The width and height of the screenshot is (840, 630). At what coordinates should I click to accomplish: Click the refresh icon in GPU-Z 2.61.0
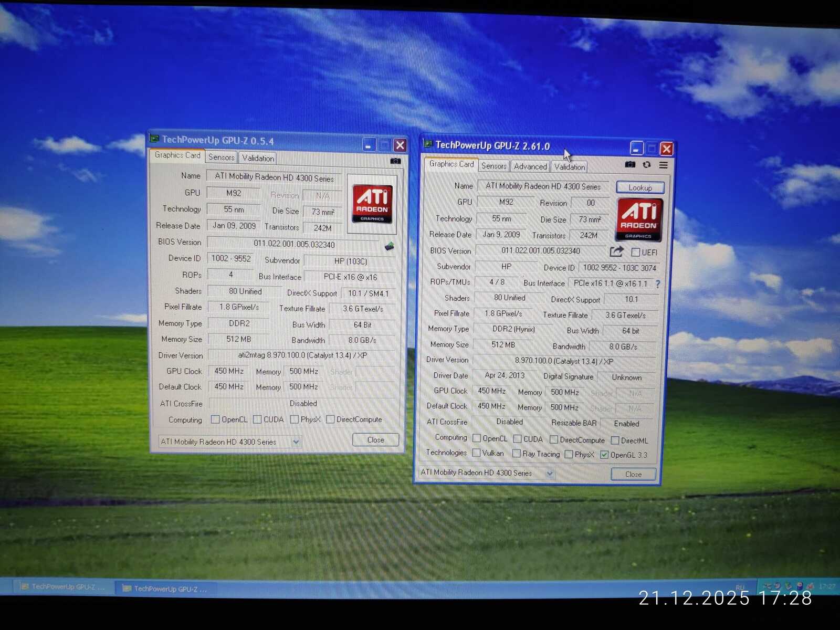tap(647, 164)
